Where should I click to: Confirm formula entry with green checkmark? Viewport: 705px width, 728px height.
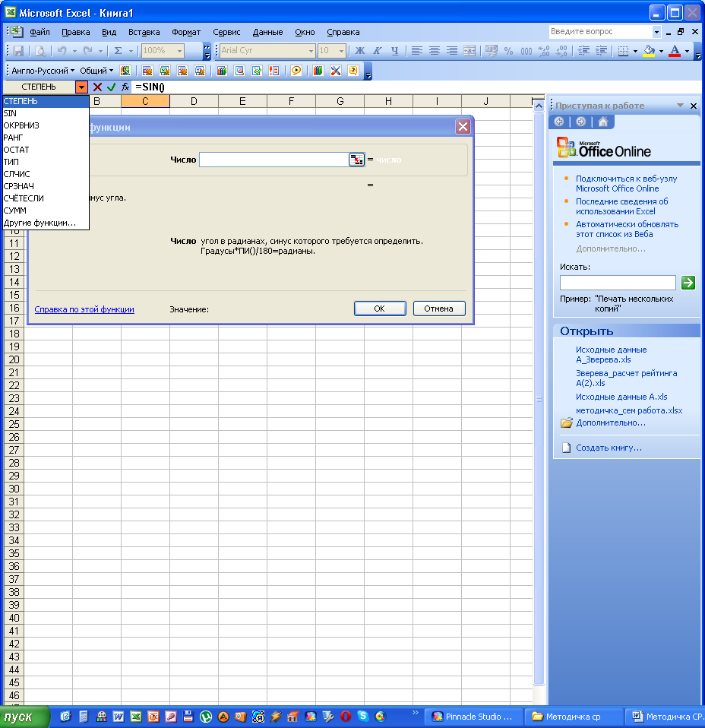point(112,87)
